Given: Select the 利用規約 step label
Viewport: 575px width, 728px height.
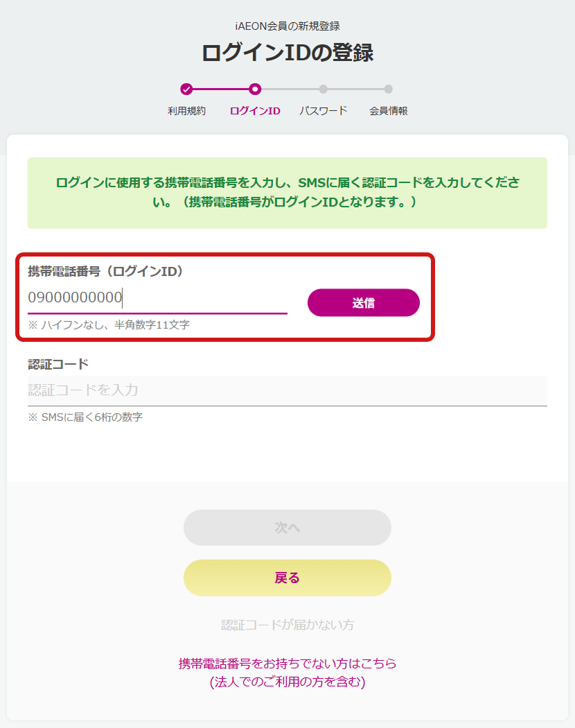Looking at the screenshot, I should (187, 111).
